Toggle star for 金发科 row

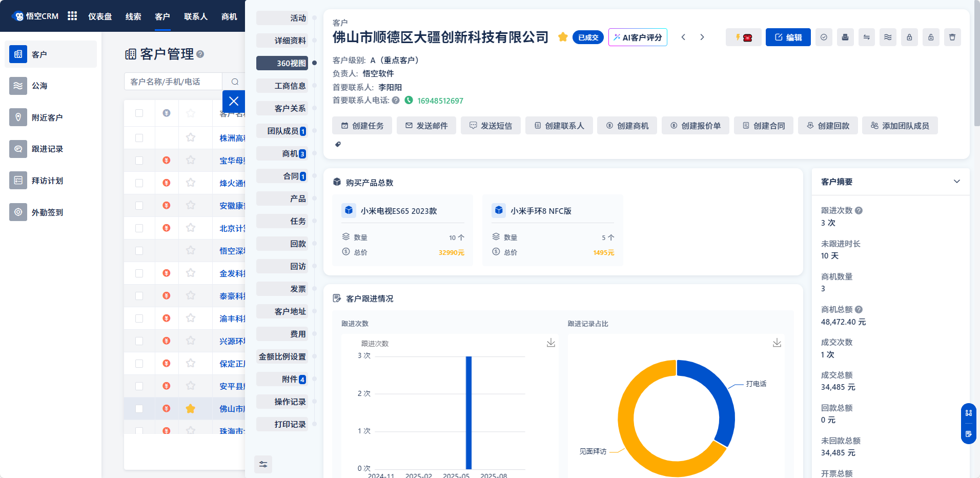(191, 273)
